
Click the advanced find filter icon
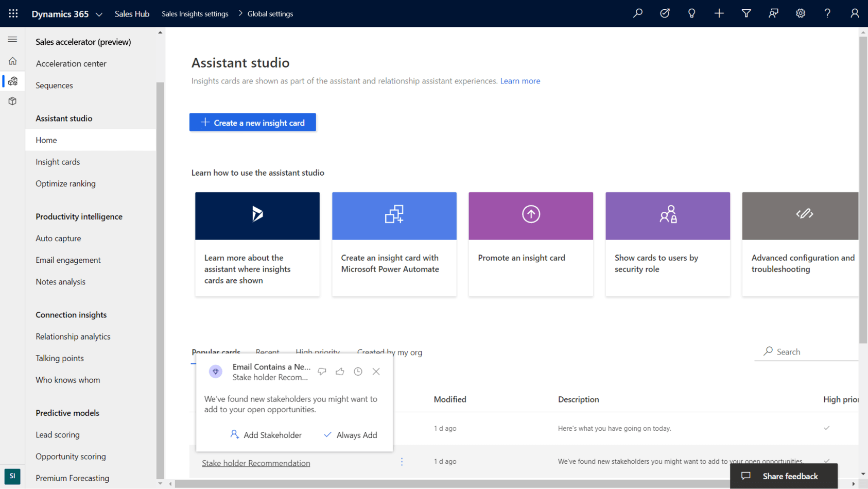[746, 14]
